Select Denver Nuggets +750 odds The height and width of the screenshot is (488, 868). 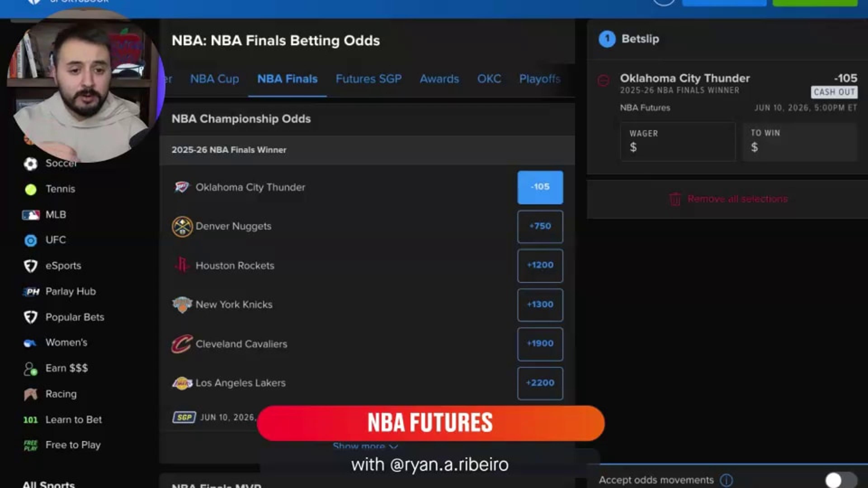(x=540, y=226)
